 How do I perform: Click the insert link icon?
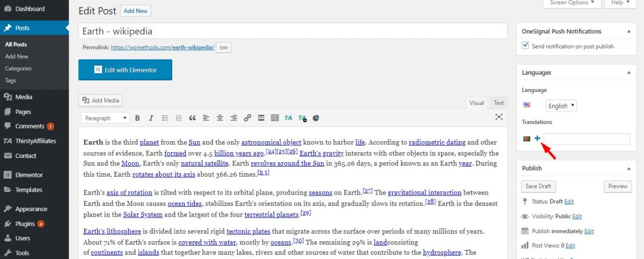tap(247, 118)
